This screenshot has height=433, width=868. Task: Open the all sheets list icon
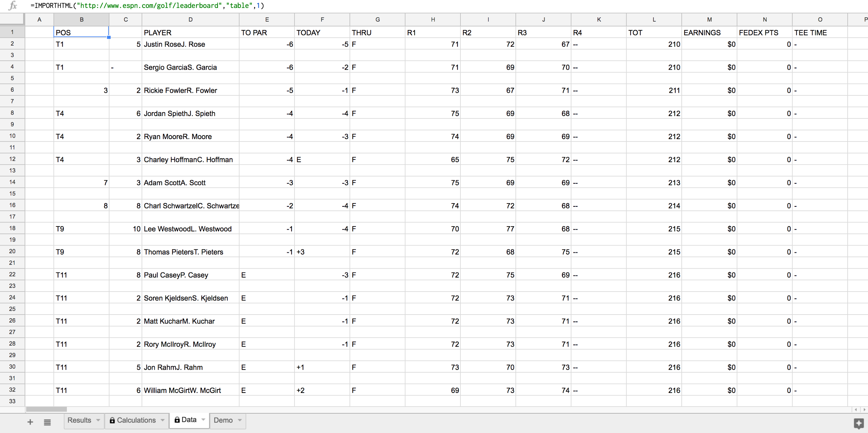pos(47,422)
